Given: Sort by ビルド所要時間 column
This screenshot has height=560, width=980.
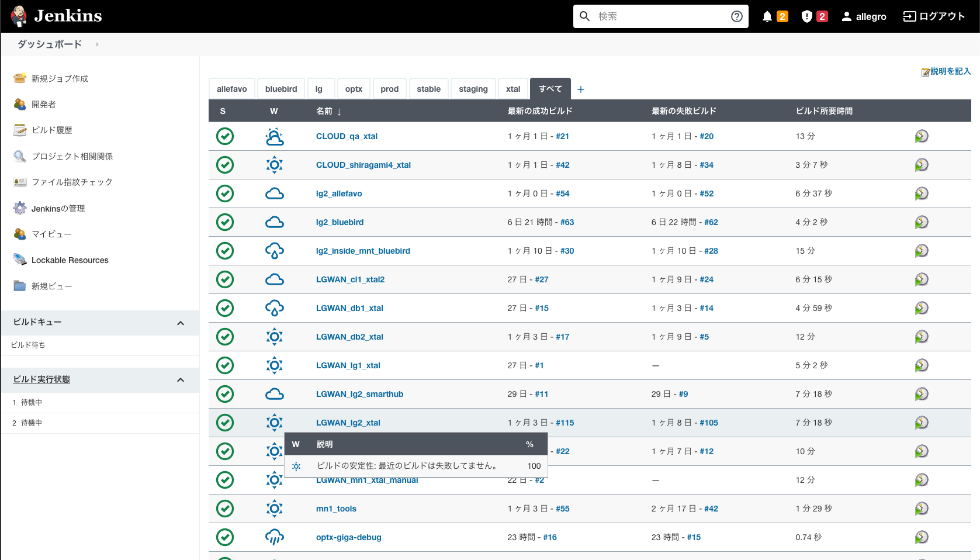Looking at the screenshot, I should tap(824, 111).
